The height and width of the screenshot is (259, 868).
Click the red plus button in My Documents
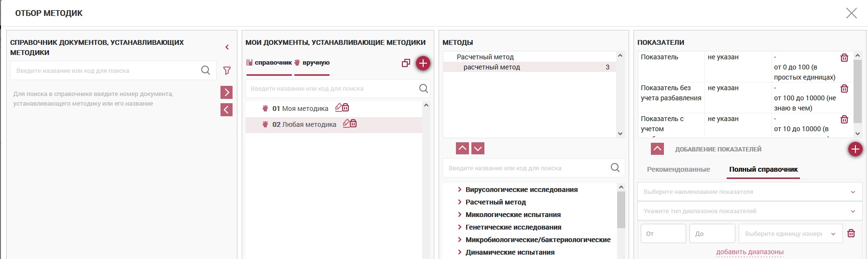[x=423, y=63]
